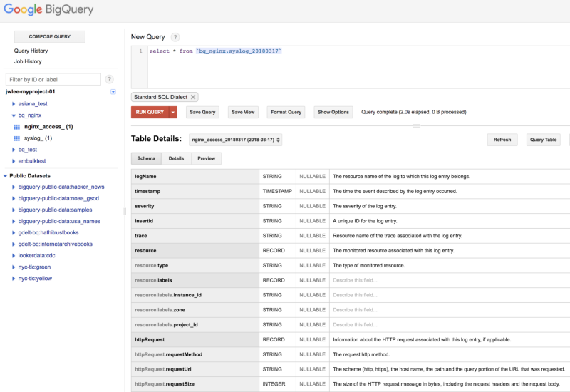The image size is (570, 392).
Task: Click the horizontal pane divider below query status
Action: pyautogui.click(x=417, y=125)
